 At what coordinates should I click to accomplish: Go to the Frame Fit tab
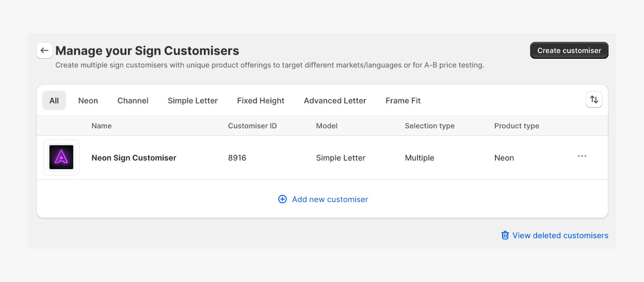click(x=403, y=101)
